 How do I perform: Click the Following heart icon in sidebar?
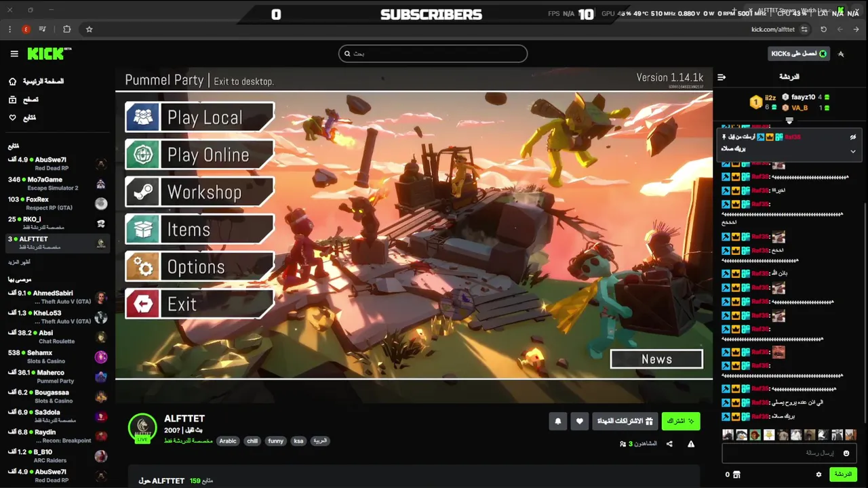(x=12, y=118)
